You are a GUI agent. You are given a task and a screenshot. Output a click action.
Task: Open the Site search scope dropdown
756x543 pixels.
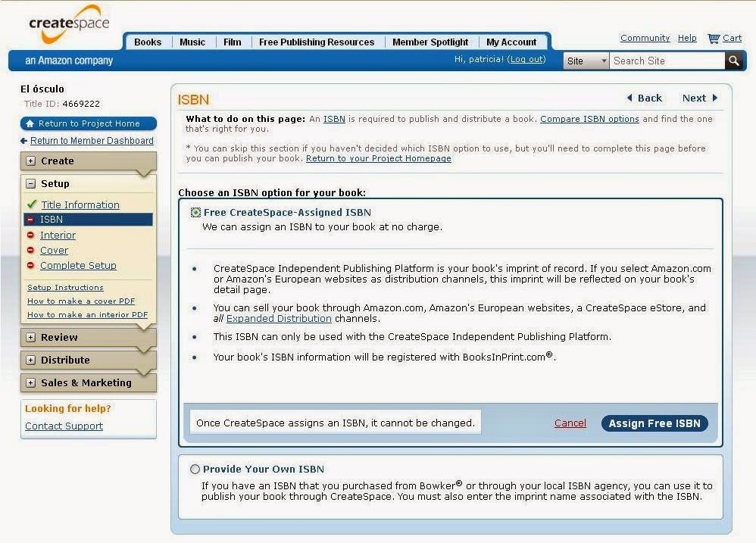point(586,61)
